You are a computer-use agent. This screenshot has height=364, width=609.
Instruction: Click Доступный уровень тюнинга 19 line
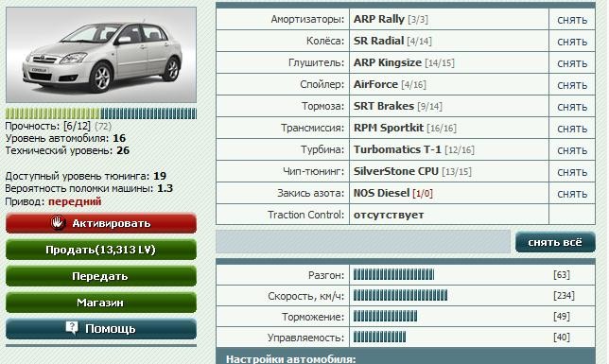[86, 176]
